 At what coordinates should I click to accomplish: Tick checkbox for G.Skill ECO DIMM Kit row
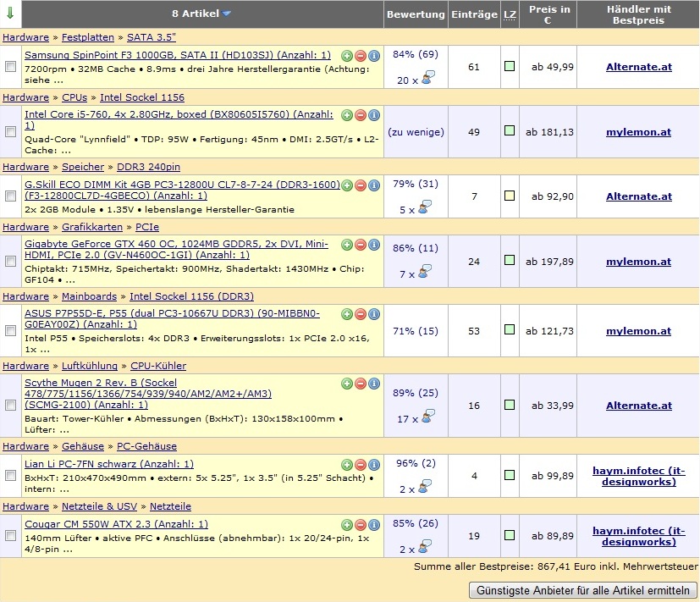tap(10, 196)
